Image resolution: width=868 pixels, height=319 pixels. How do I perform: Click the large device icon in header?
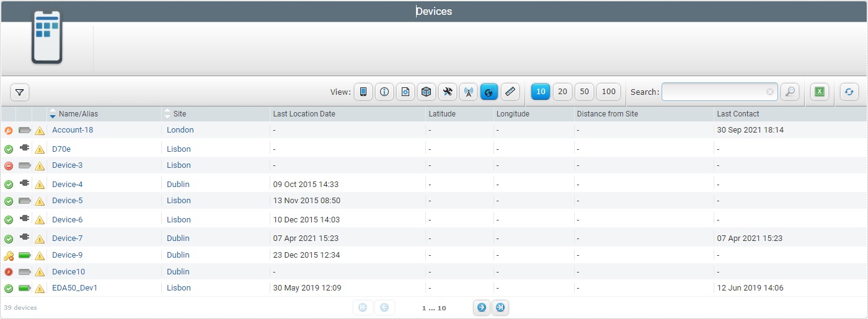click(47, 37)
